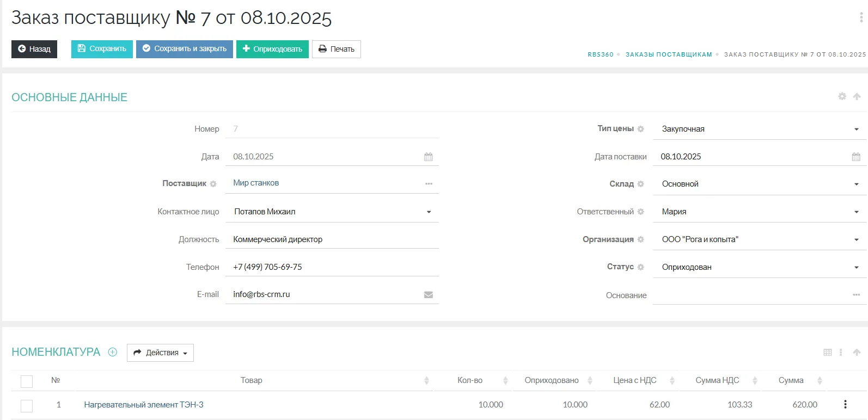This screenshot has width=868, height=420.
Task: Click the ellipsis icon in Основание field
Action: (856, 295)
